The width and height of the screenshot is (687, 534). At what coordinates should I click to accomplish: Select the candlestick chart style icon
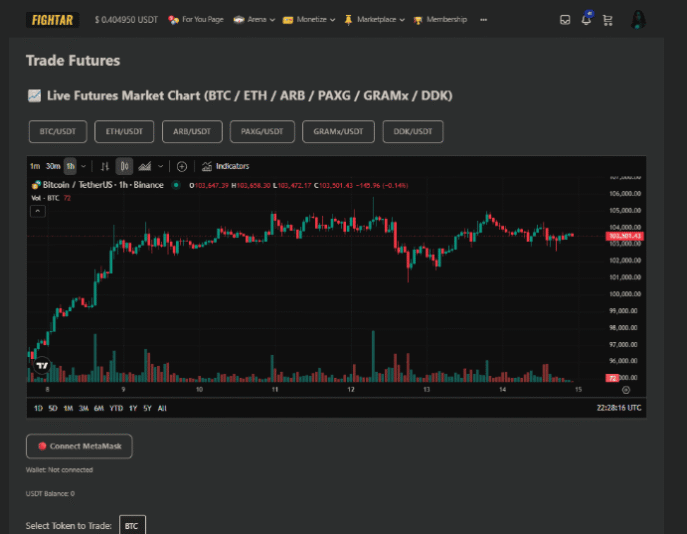pyautogui.click(x=124, y=166)
